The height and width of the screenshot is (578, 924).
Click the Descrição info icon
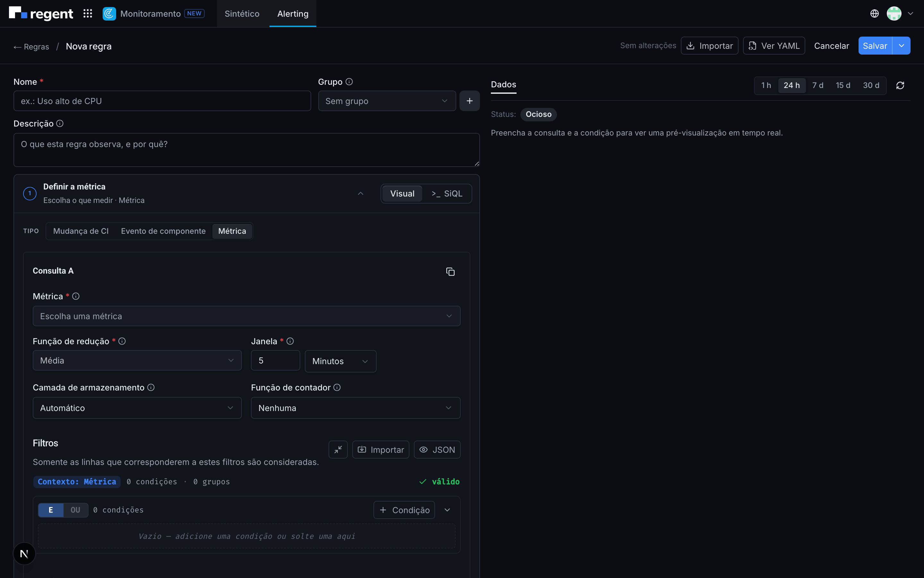click(x=60, y=124)
